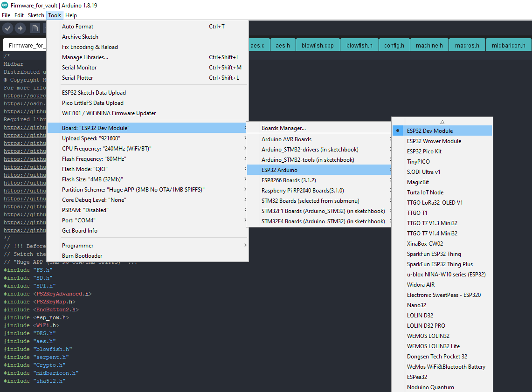Open the aes.h tab

[x=283, y=45]
